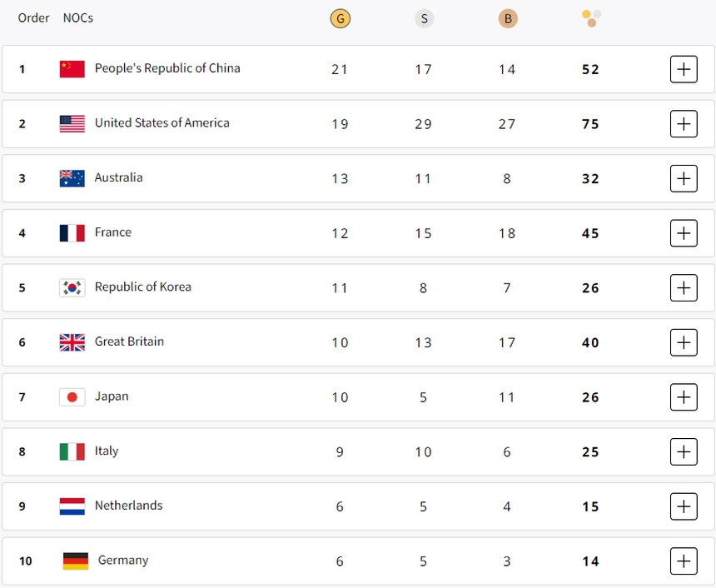Click the gold medal column icon
The image size is (716, 588).
pyautogui.click(x=340, y=17)
